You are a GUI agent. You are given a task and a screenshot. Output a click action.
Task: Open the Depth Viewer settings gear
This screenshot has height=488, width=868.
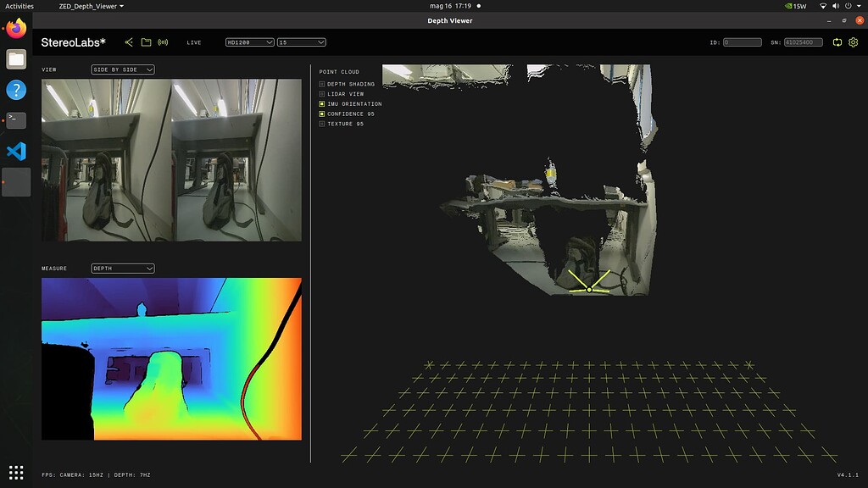[x=854, y=41]
